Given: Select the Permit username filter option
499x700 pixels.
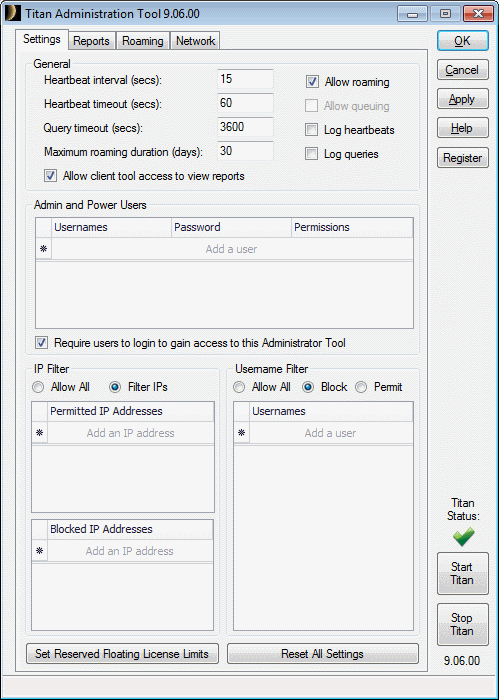Looking at the screenshot, I should (361, 387).
